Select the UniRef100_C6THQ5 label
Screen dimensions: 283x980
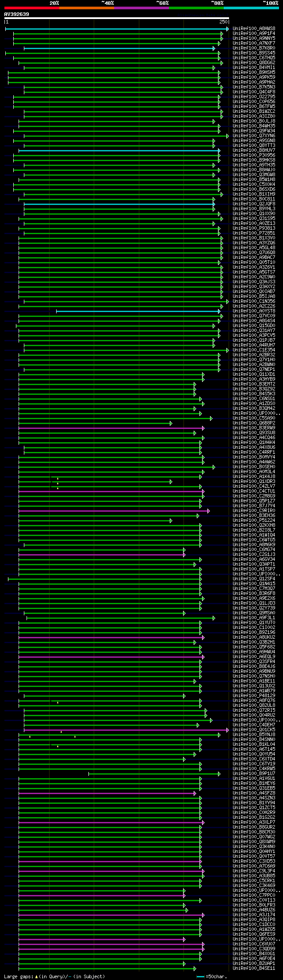click(254, 58)
